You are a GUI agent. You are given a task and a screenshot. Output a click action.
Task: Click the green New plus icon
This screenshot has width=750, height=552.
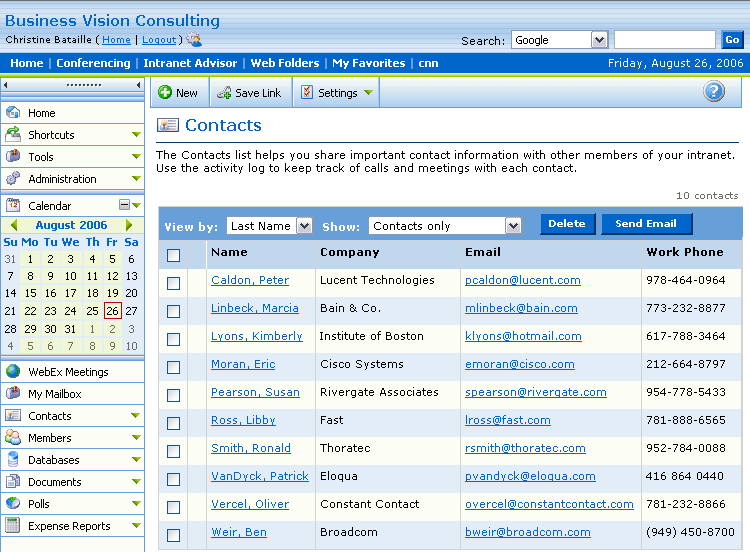coord(165,93)
